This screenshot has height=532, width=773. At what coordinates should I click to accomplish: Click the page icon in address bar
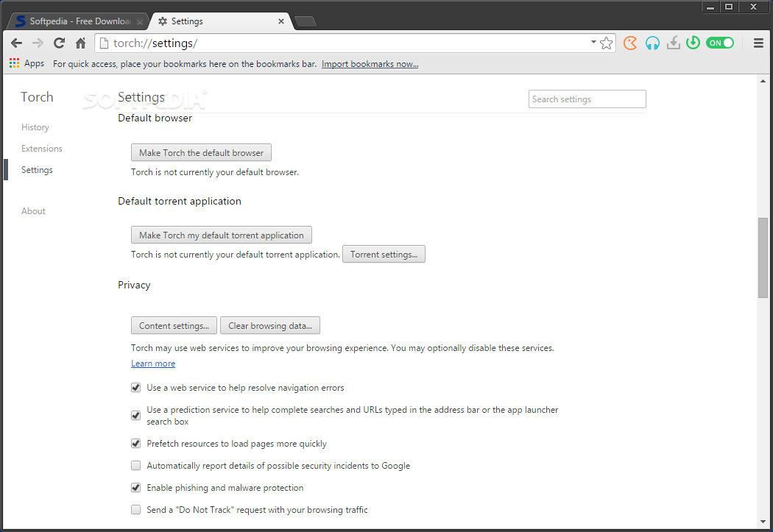104,43
